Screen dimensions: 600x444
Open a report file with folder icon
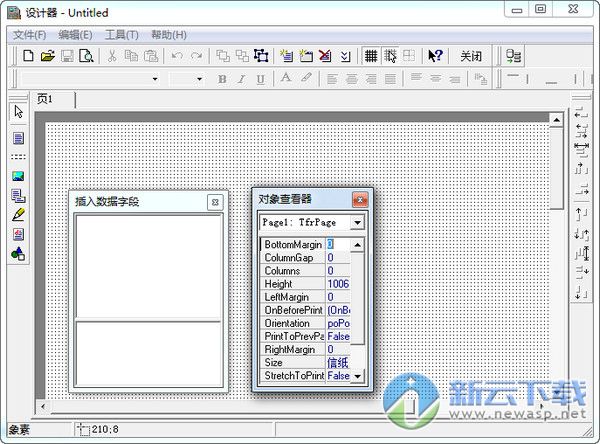click(48, 56)
